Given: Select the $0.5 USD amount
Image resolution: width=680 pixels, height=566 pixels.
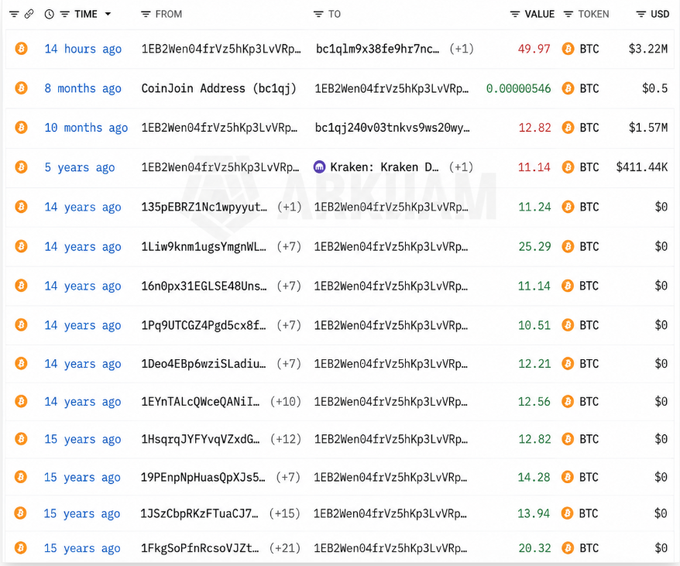Looking at the screenshot, I should [x=655, y=88].
